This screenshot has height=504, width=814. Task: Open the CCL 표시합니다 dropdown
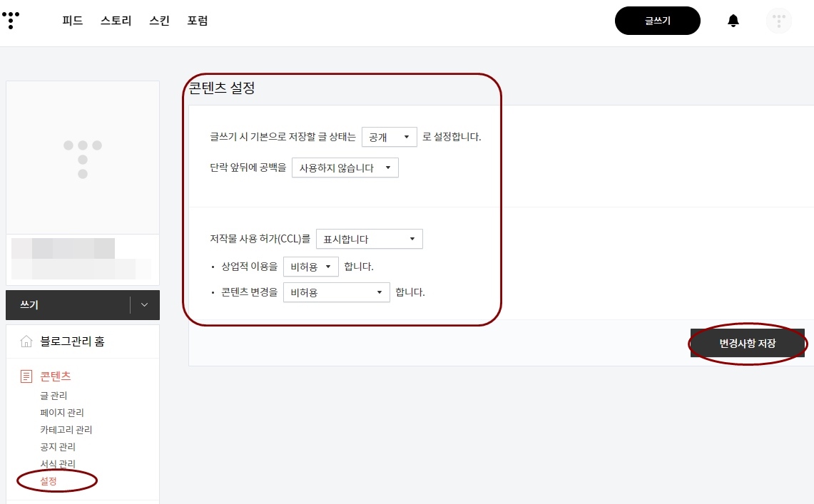[x=369, y=238]
